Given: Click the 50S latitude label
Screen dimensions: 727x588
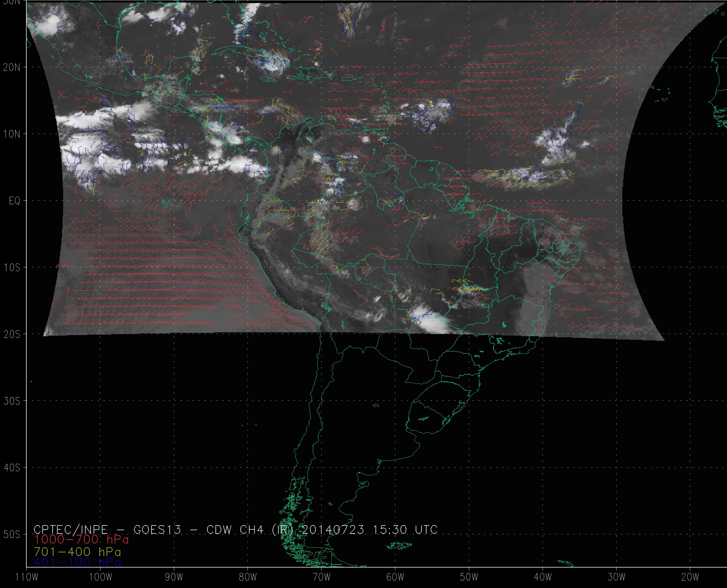Looking at the screenshot, I should pos(12,535).
